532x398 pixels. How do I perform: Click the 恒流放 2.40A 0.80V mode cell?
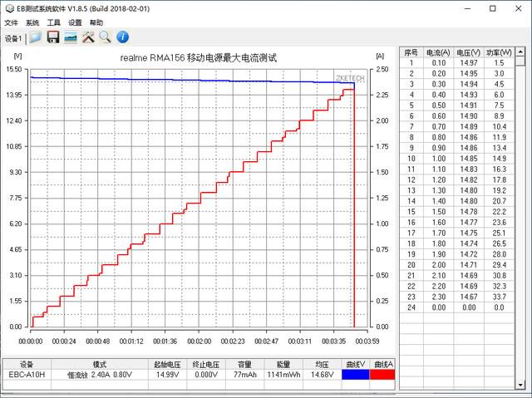[x=100, y=375]
